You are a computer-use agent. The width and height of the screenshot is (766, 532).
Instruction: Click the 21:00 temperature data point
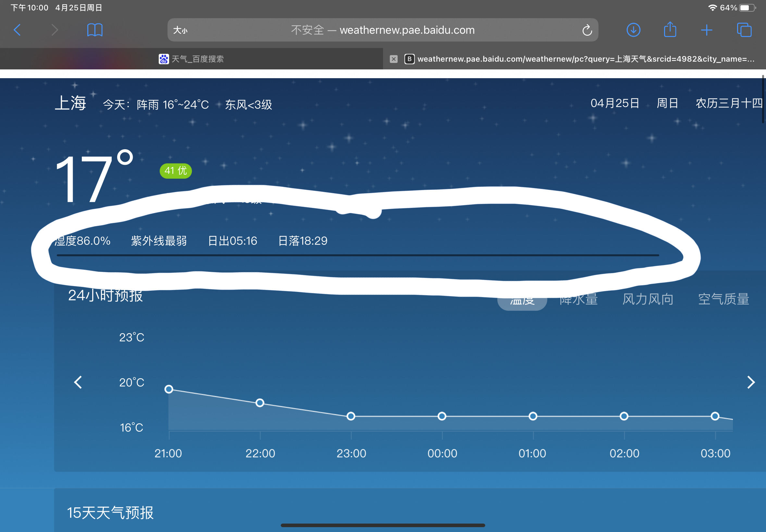pos(169,389)
